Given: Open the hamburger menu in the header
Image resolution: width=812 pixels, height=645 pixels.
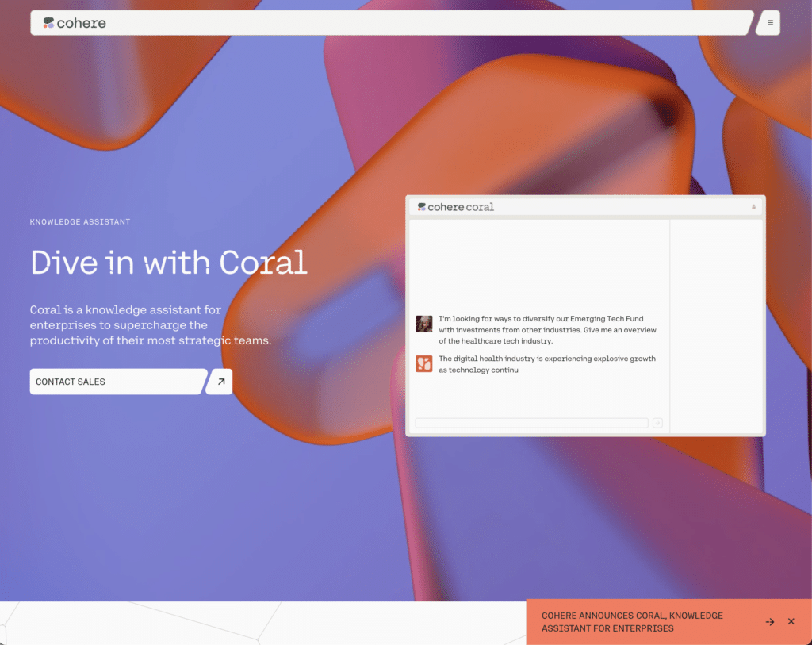Looking at the screenshot, I should coord(769,23).
